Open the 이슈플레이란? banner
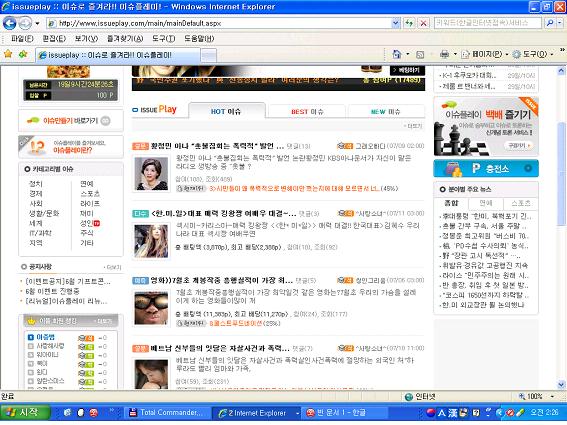567x425 pixels. 71,147
